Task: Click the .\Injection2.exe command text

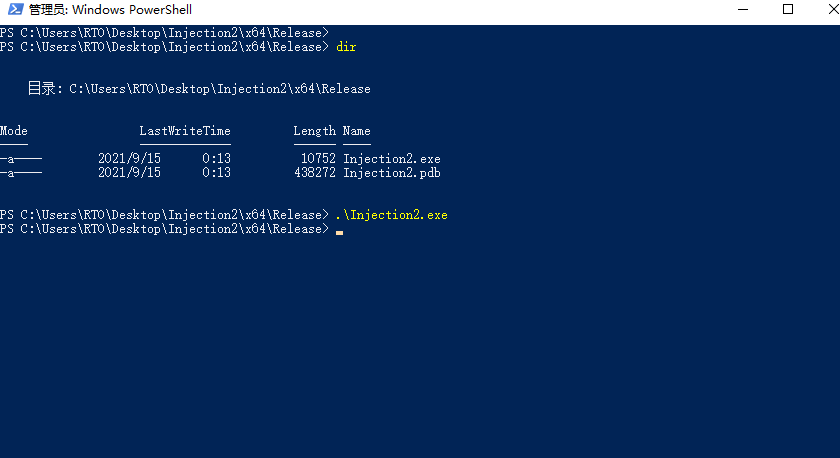Action: (x=392, y=215)
